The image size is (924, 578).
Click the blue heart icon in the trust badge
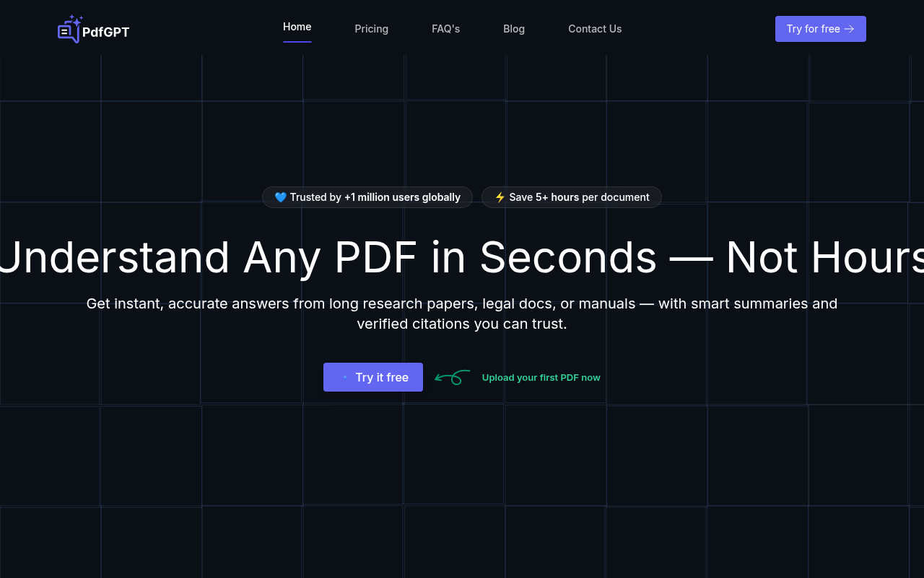pyautogui.click(x=281, y=197)
